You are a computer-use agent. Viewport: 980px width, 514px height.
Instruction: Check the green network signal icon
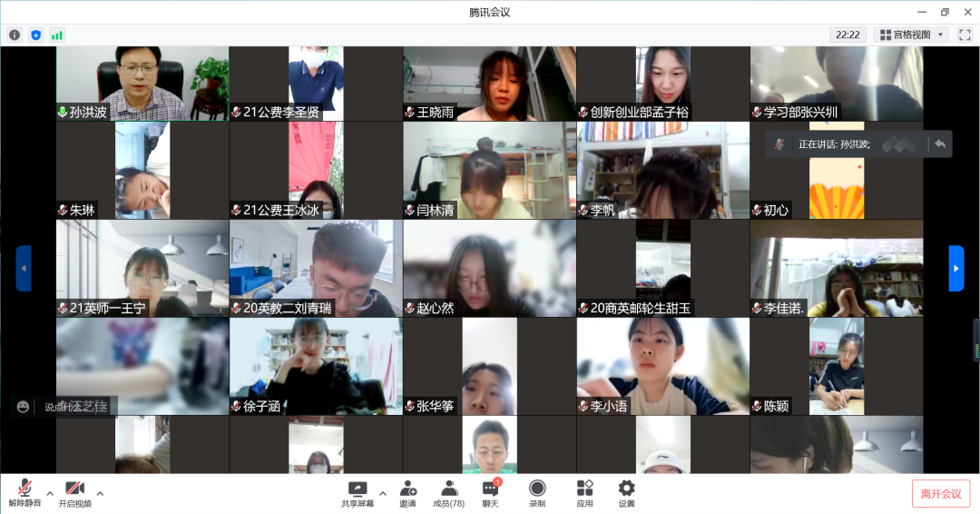57,35
